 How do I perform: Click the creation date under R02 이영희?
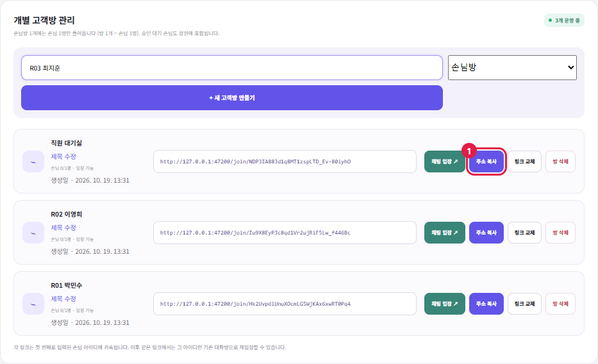click(90, 252)
